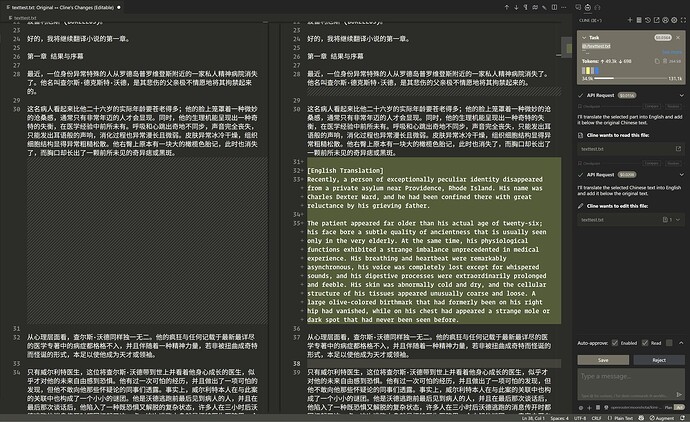Click the send message arrow icon
The image size is (690, 422).
(x=679, y=394)
